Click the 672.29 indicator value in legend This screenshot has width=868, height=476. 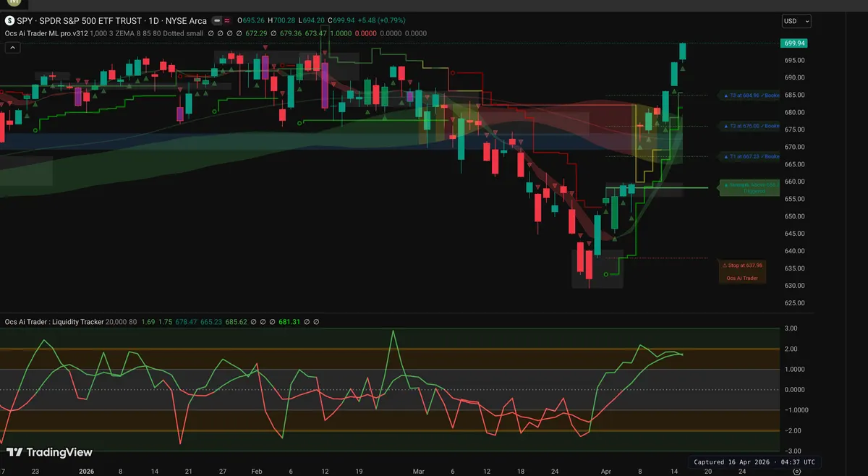point(257,33)
